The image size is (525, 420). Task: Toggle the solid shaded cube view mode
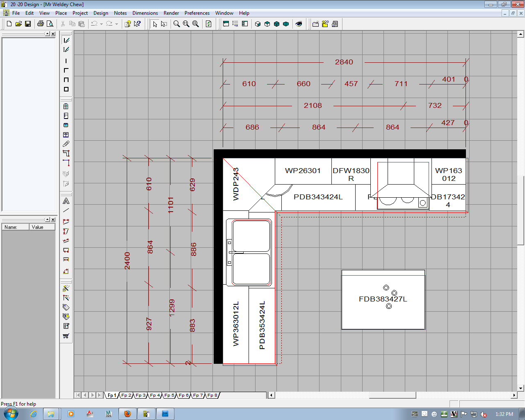tap(276, 24)
